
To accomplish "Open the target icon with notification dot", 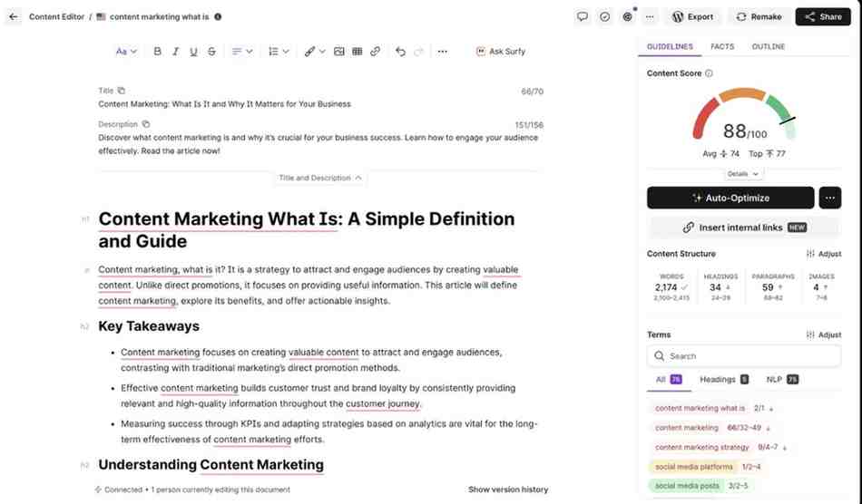I will click(x=627, y=16).
